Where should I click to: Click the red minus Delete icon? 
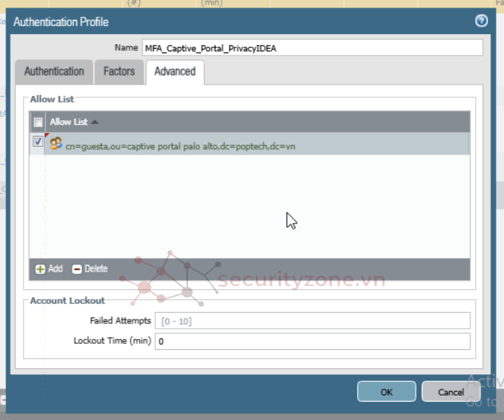coord(77,269)
